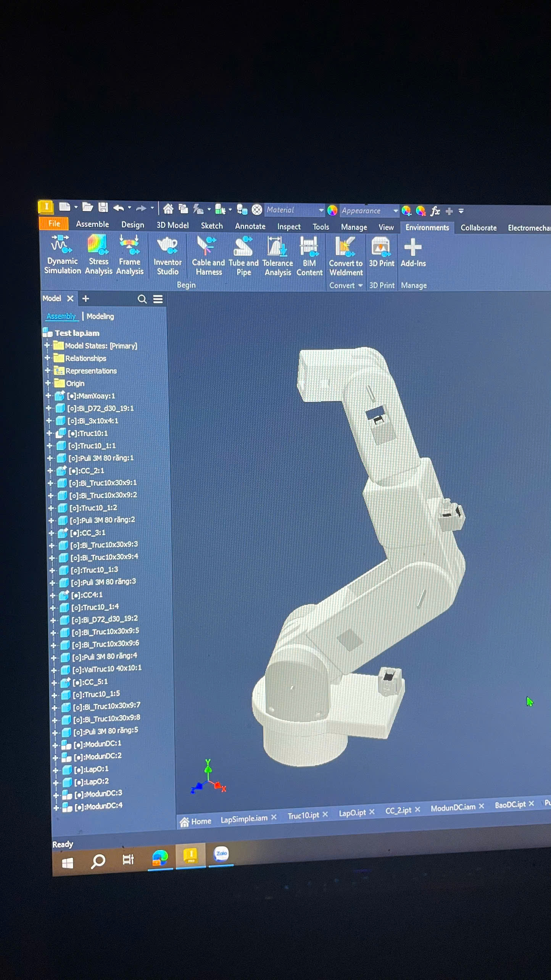Switch to the LapSimple.iam document tab
The image size is (551, 980).
click(244, 819)
